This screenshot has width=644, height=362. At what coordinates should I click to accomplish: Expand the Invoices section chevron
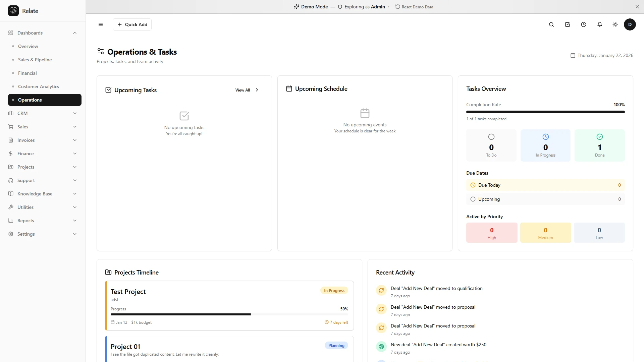pyautogui.click(x=75, y=140)
